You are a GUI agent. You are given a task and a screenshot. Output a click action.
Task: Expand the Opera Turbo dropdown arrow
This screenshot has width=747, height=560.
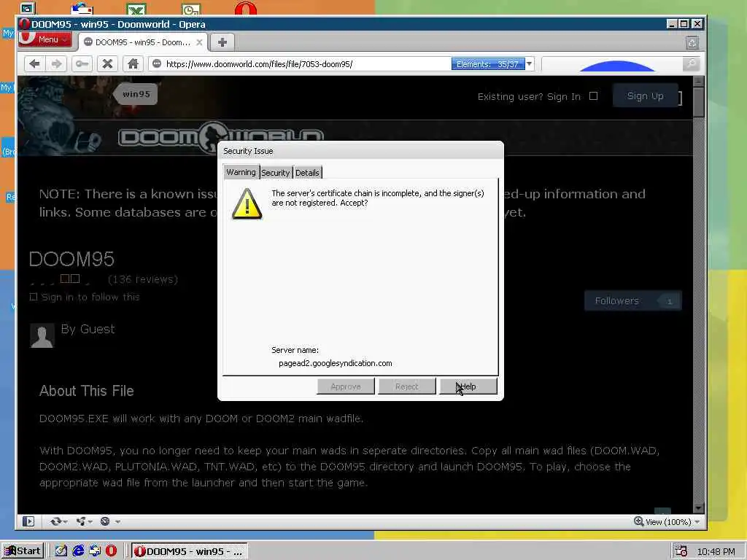point(117,522)
